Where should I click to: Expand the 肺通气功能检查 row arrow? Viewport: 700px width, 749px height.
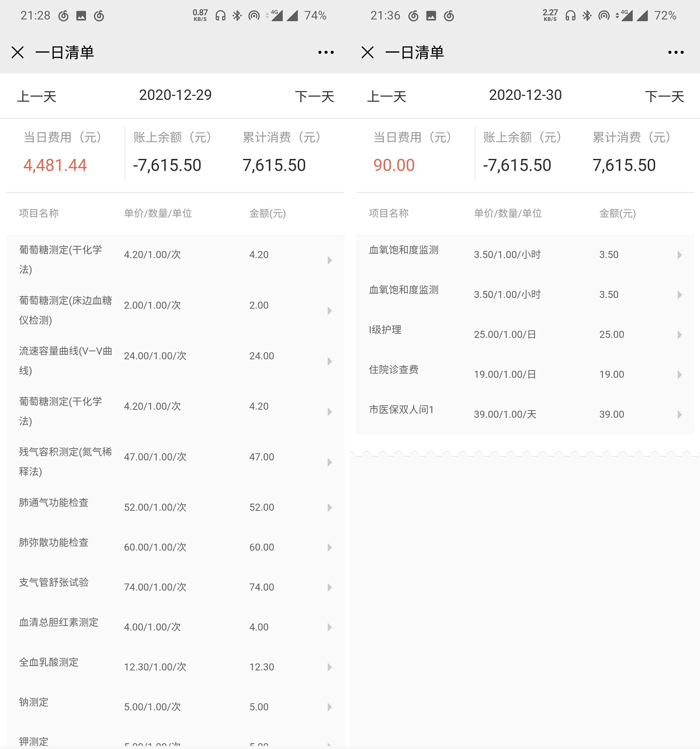tap(330, 508)
